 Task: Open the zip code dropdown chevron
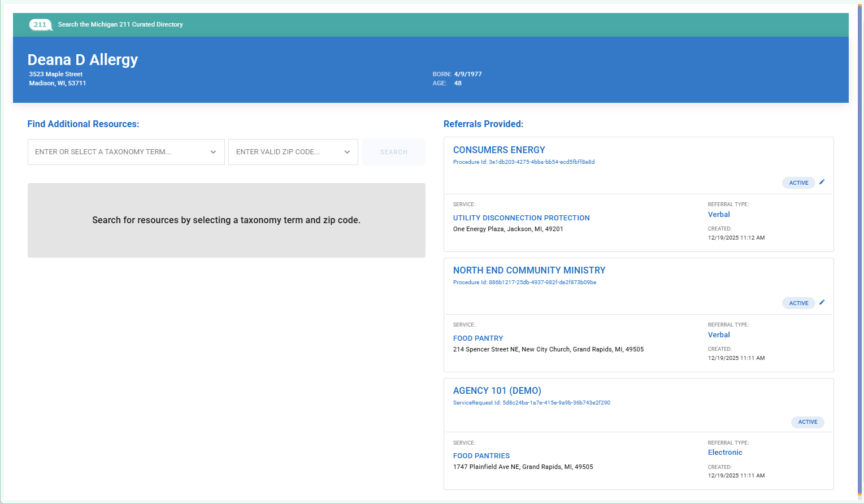click(347, 152)
